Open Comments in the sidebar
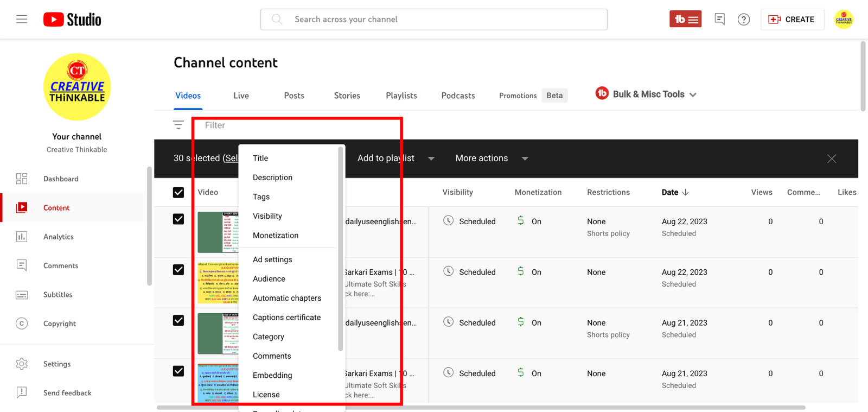The image size is (868, 412). (x=61, y=265)
